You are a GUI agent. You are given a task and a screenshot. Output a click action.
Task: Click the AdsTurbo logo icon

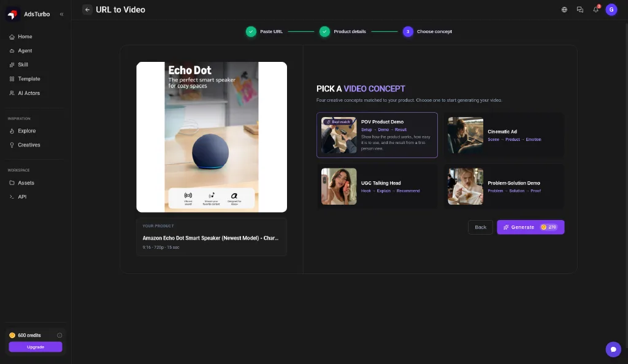pyautogui.click(x=12, y=14)
